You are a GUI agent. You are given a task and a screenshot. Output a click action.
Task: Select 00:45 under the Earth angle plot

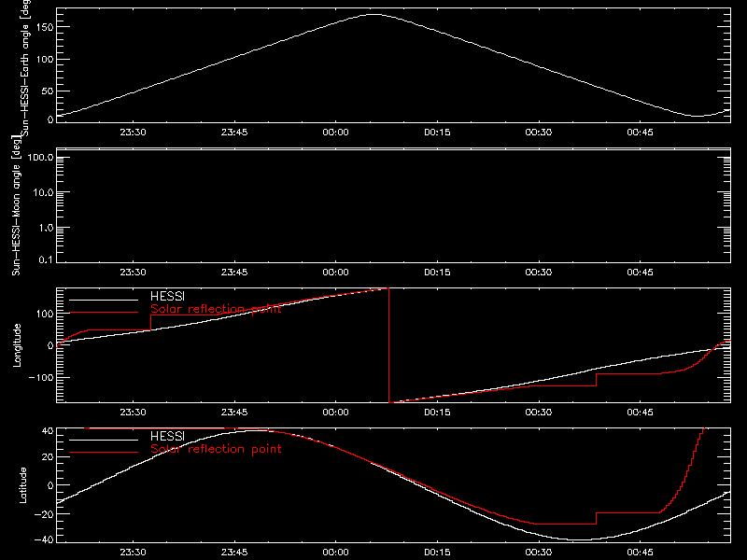tap(641, 132)
